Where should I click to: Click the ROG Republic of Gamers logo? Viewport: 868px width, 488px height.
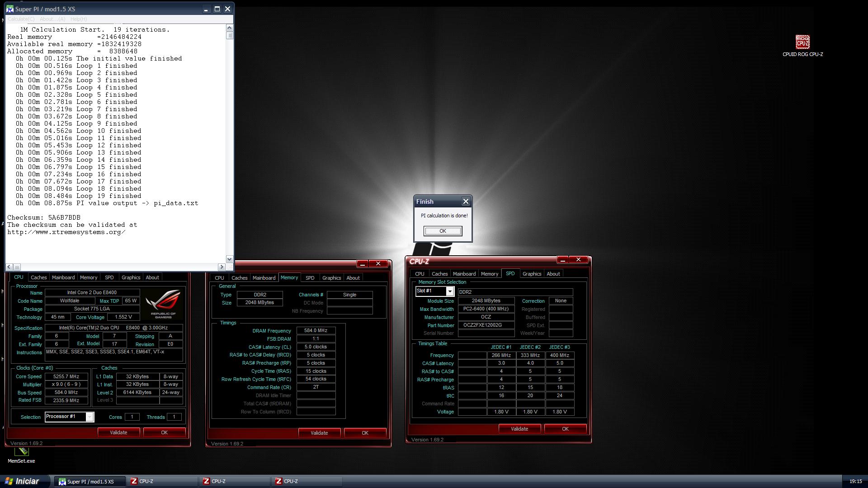point(163,304)
